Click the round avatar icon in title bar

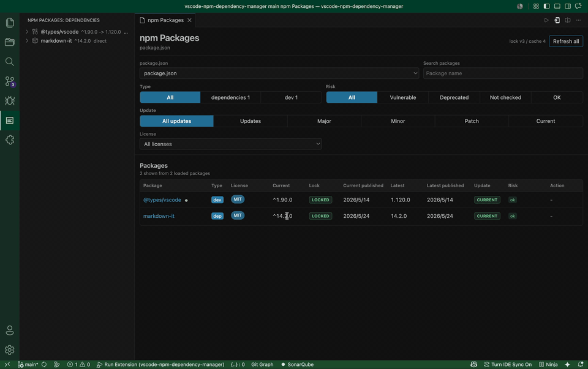pyautogui.click(x=520, y=6)
